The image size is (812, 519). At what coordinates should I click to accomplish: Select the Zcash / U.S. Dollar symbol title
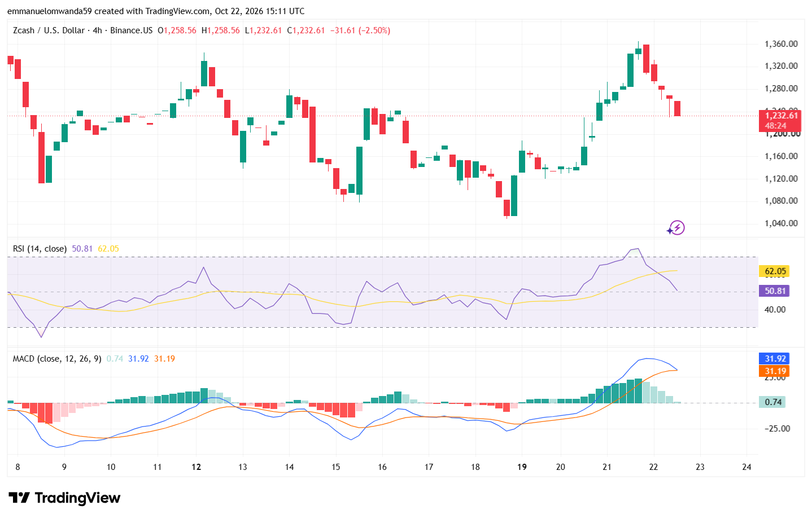(49, 30)
